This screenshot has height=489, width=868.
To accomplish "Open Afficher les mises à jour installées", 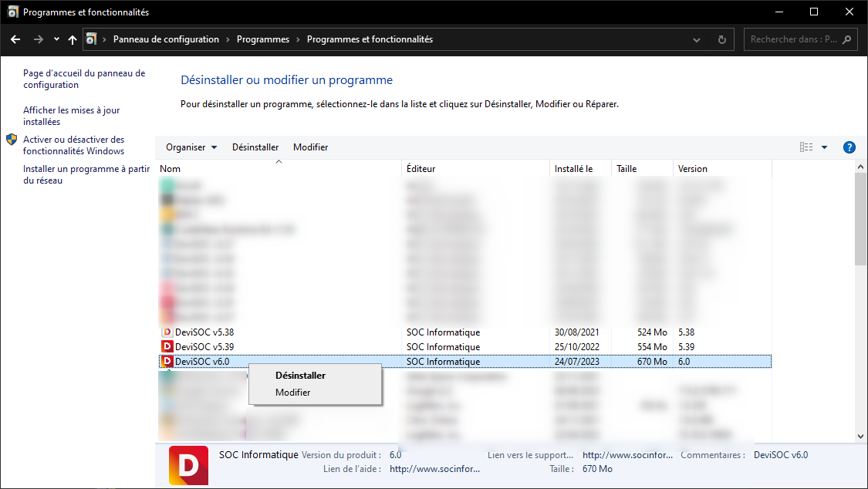I will [72, 116].
